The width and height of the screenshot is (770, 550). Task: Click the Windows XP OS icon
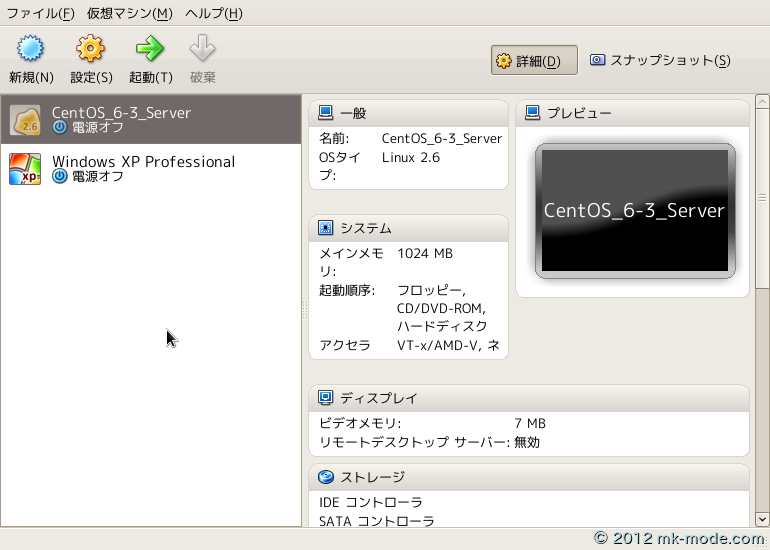pyautogui.click(x=25, y=169)
